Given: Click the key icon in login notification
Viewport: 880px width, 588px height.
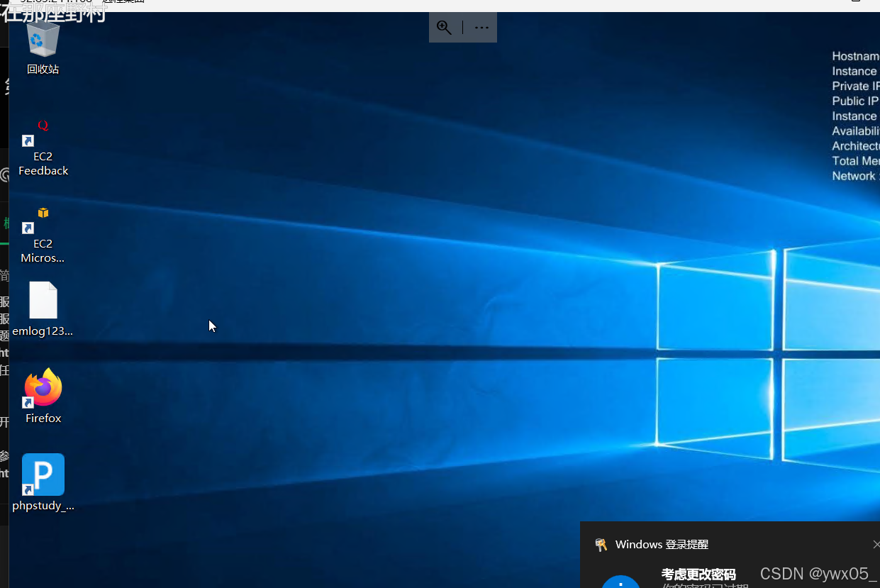Looking at the screenshot, I should [x=601, y=545].
